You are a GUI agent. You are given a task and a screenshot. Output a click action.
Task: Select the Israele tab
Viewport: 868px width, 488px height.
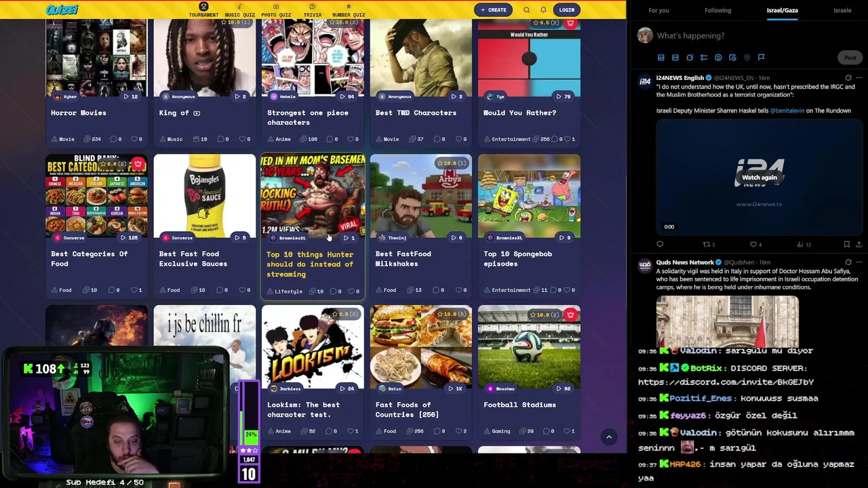click(842, 10)
